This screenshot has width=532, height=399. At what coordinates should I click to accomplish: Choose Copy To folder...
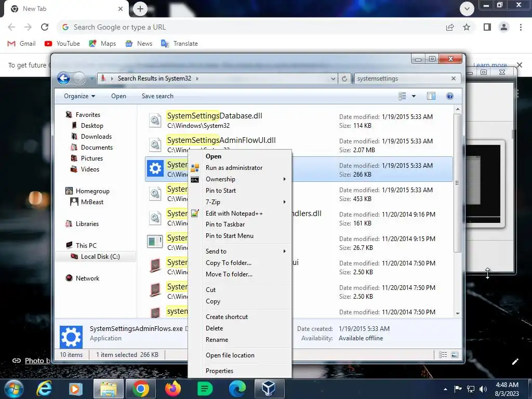click(x=240, y=263)
